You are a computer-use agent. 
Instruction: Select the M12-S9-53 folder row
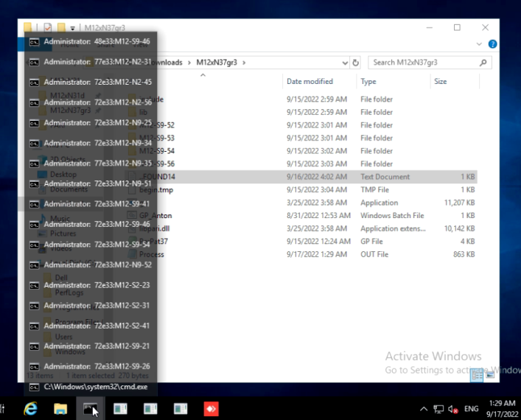point(302,139)
